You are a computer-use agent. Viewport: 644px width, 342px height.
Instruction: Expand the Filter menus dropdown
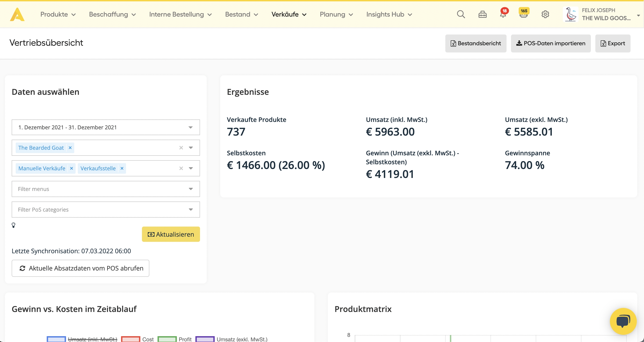pos(105,189)
